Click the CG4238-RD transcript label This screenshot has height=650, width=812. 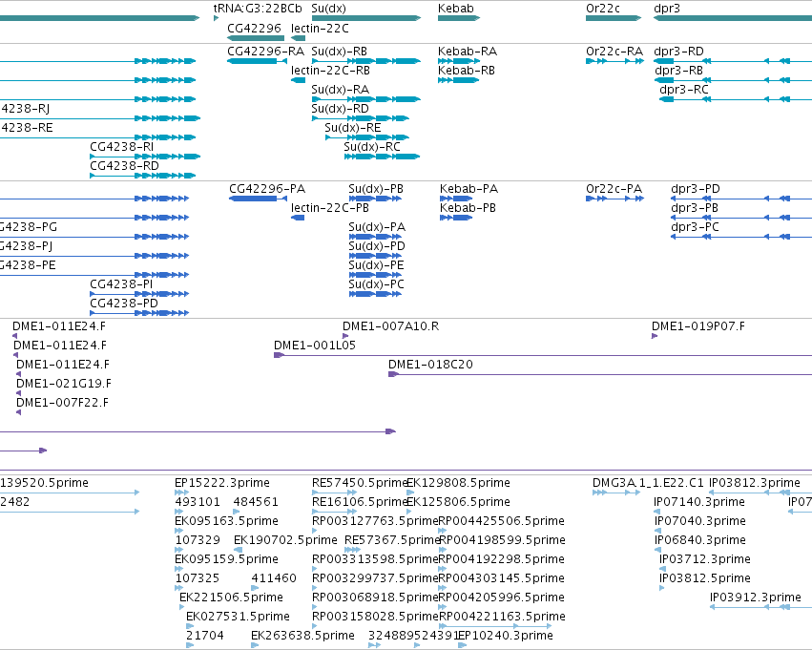tap(124, 166)
